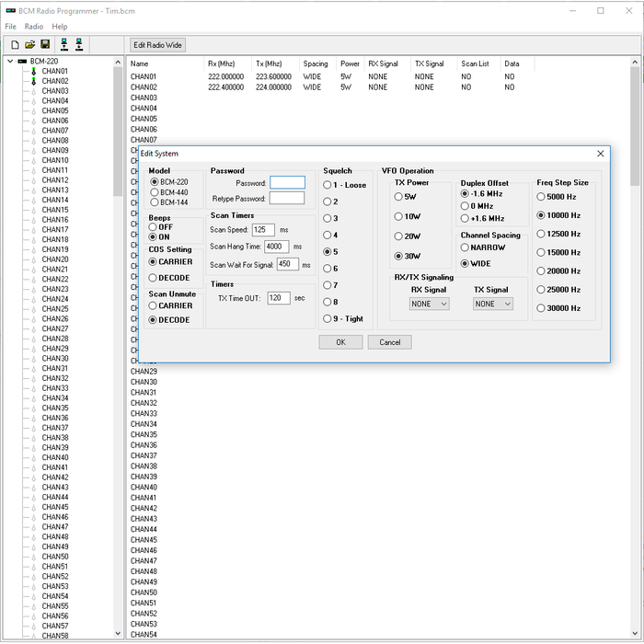Collapse the BCM-220 tree node
The height and width of the screenshot is (644, 644).
(10, 62)
